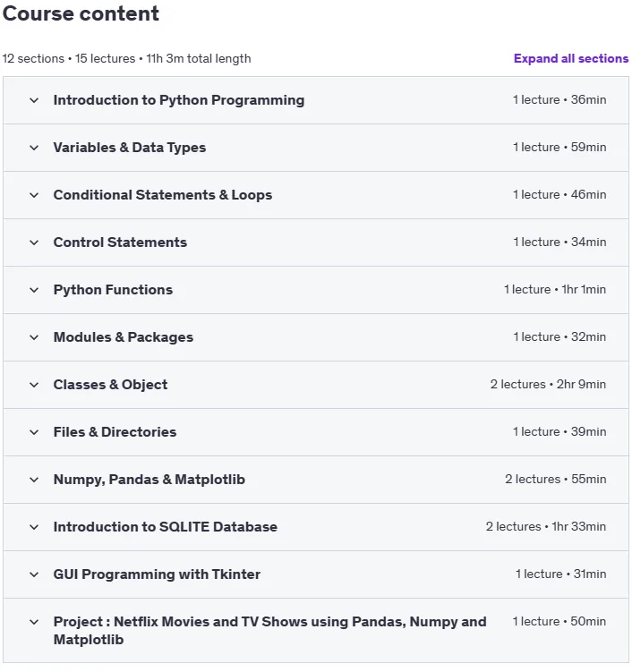The width and height of the screenshot is (632, 672).
Task: Click the Control Statements section title
Action: (x=120, y=242)
